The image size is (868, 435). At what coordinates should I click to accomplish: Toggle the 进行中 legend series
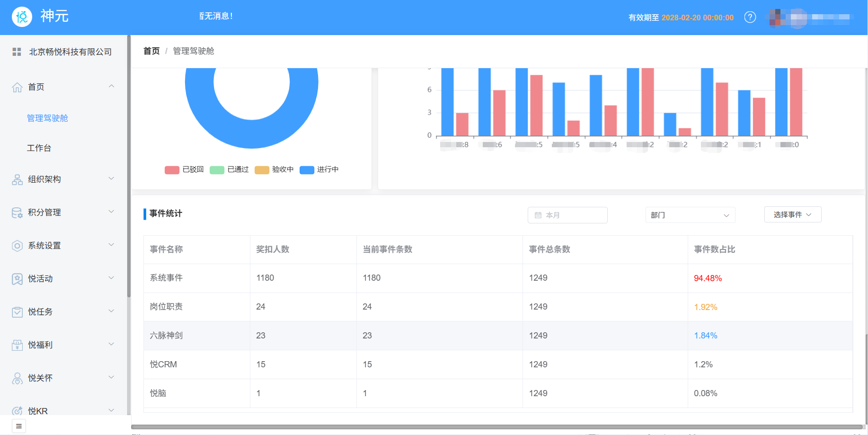coord(319,169)
